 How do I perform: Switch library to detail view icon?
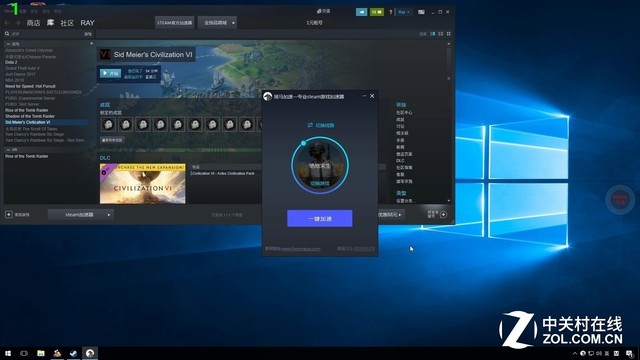433,34
